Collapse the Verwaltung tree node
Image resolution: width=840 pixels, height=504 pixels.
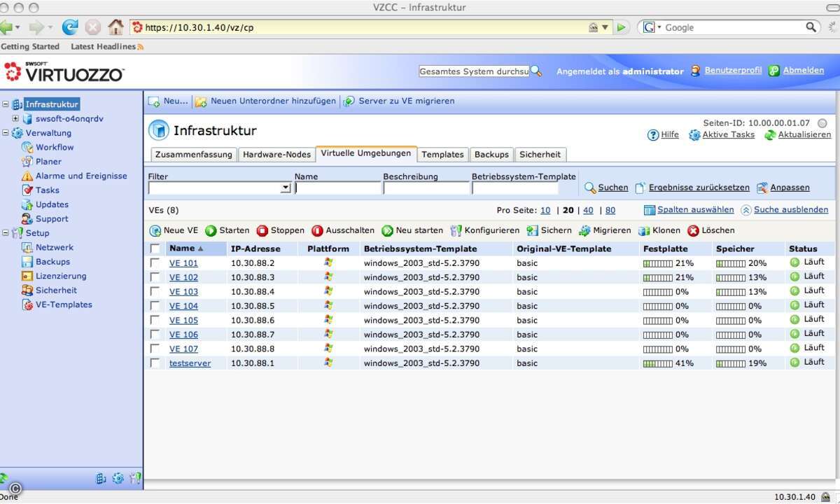pos(6,133)
